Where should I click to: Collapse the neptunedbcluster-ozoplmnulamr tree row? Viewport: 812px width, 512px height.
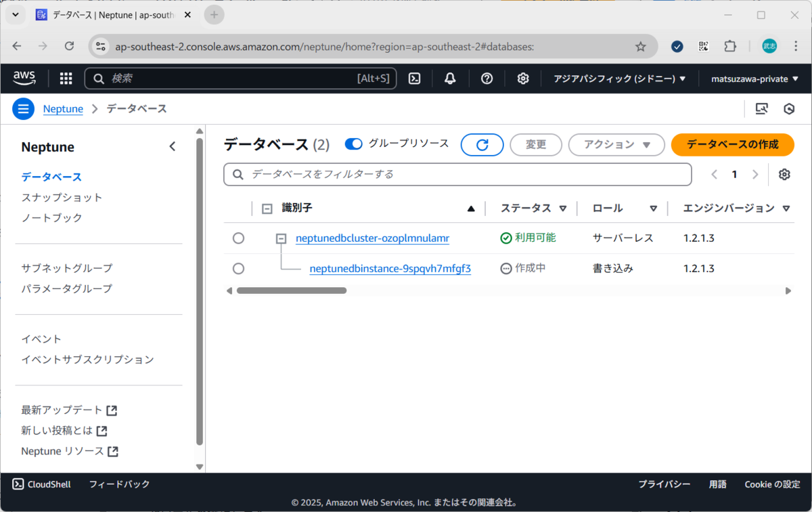click(281, 238)
